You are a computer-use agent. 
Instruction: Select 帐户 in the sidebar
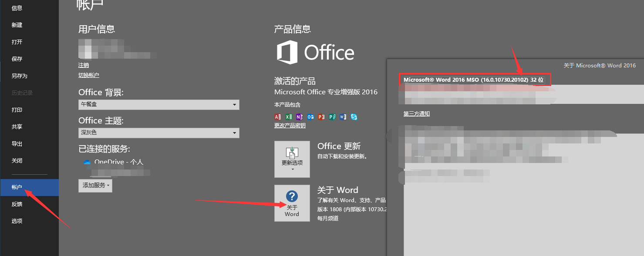pyautogui.click(x=29, y=187)
